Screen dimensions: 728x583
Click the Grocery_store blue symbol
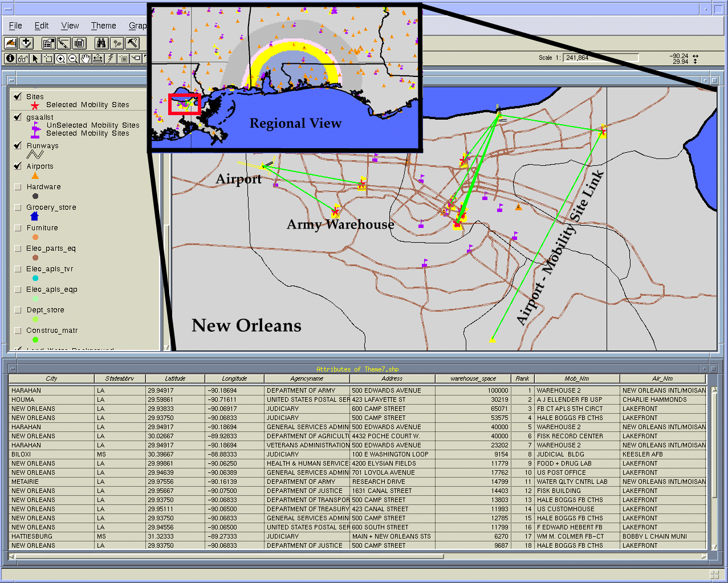click(x=35, y=216)
